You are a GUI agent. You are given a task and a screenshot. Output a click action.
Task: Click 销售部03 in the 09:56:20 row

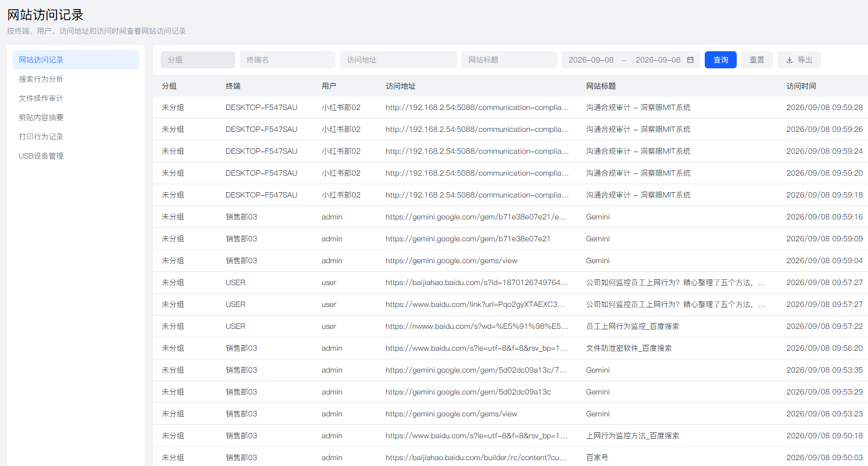pos(241,348)
